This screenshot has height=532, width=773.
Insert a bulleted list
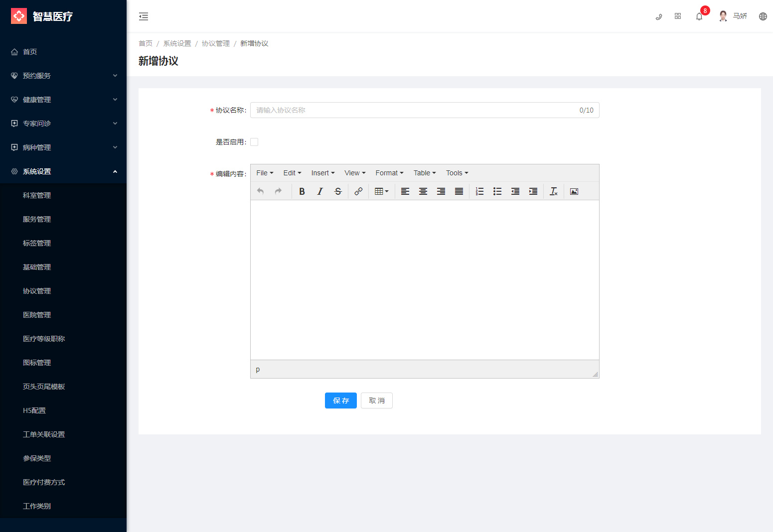pos(497,191)
